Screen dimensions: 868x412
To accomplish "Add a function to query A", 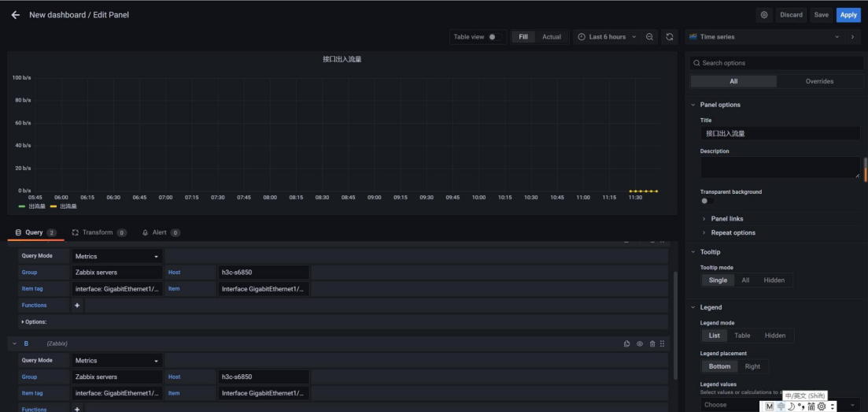I will (77, 305).
